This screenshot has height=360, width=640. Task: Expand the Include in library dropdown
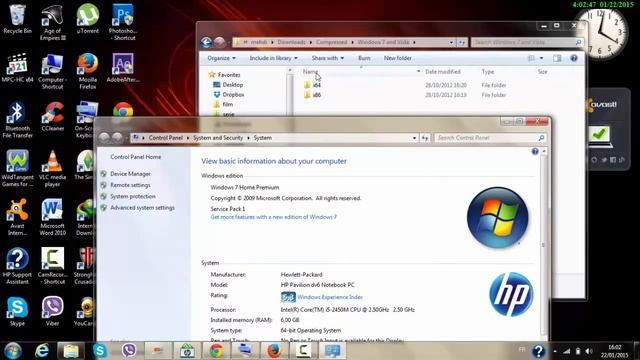coord(273,58)
